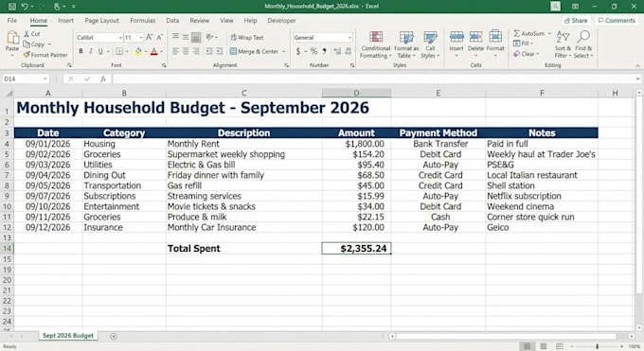This screenshot has height=351, width=644.
Task: Expand the Name Box dropdown next to D14
Action: [45, 79]
